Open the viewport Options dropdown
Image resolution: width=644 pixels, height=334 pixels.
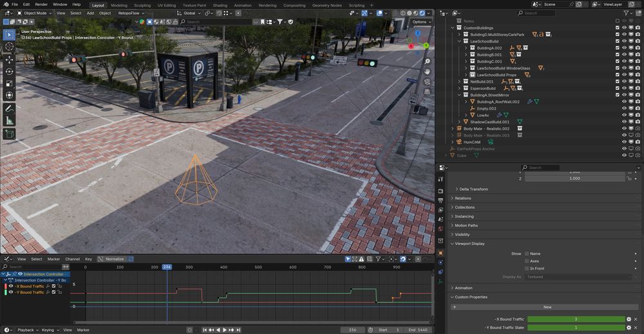tap(421, 22)
